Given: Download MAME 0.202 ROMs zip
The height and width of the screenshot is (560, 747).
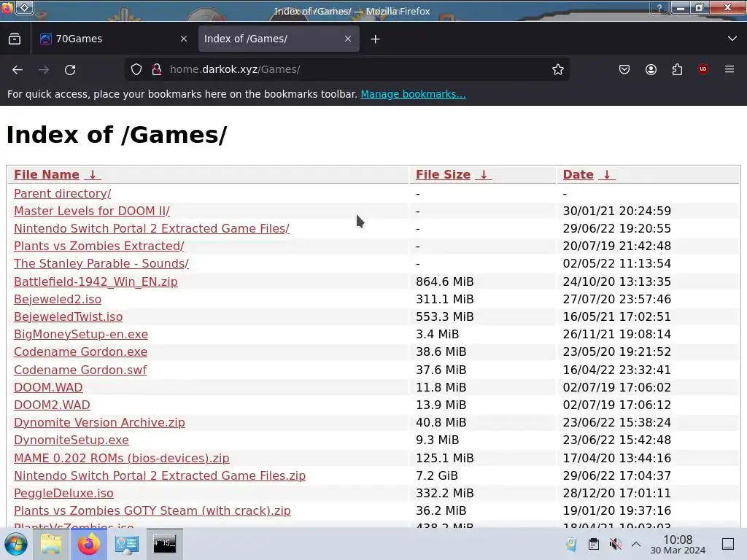Looking at the screenshot, I should tap(122, 458).
